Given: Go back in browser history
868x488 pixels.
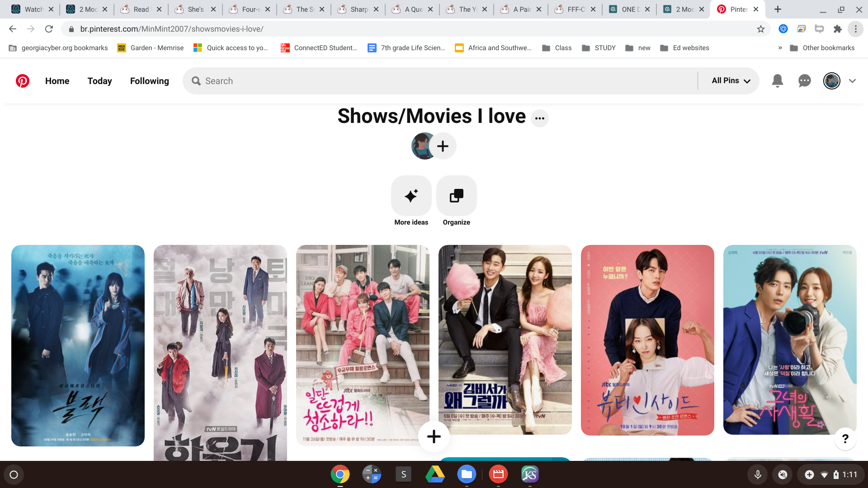Looking at the screenshot, I should tap(13, 29).
